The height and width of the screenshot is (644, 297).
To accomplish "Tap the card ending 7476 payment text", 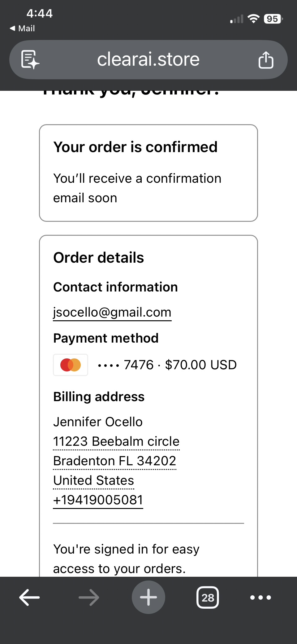I will (167, 365).
